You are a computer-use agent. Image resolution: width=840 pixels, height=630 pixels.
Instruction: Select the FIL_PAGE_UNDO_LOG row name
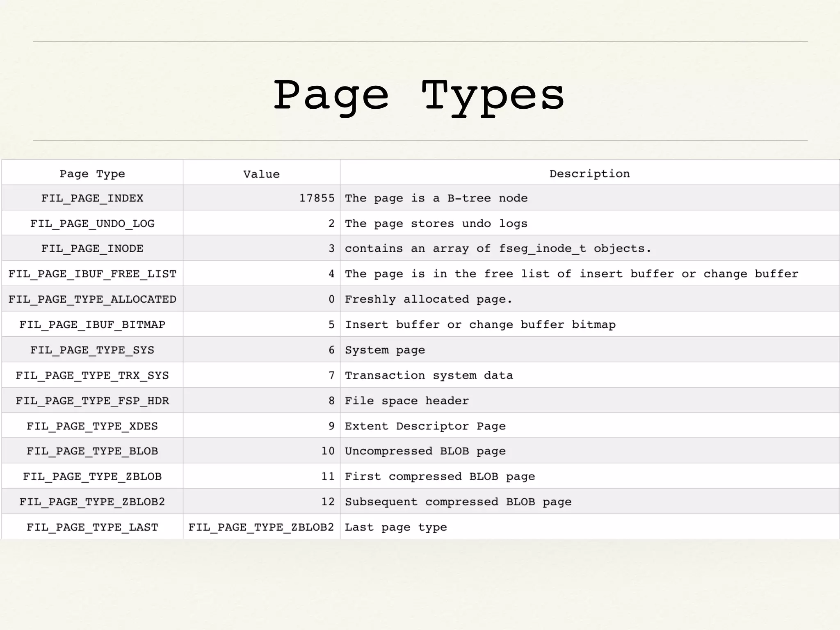click(x=92, y=224)
